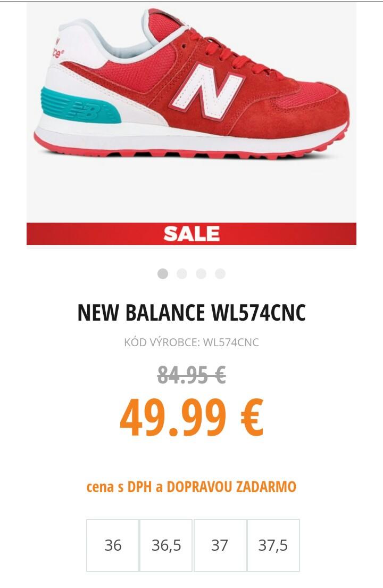Image resolution: width=383 pixels, height=588 pixels.
Task: Click the red SALE banner
Action: [x=191, y=234]
